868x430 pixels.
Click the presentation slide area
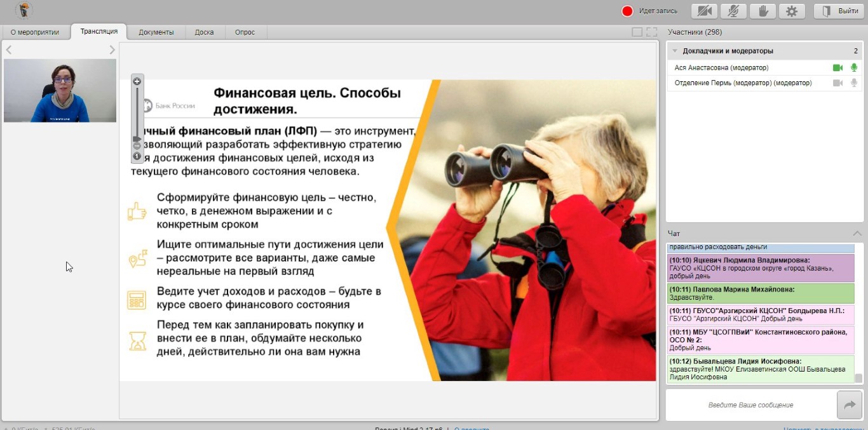coord(388,230)
